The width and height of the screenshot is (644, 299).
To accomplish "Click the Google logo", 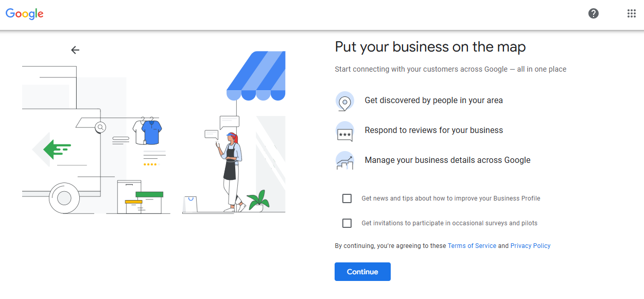I will 24,14.
